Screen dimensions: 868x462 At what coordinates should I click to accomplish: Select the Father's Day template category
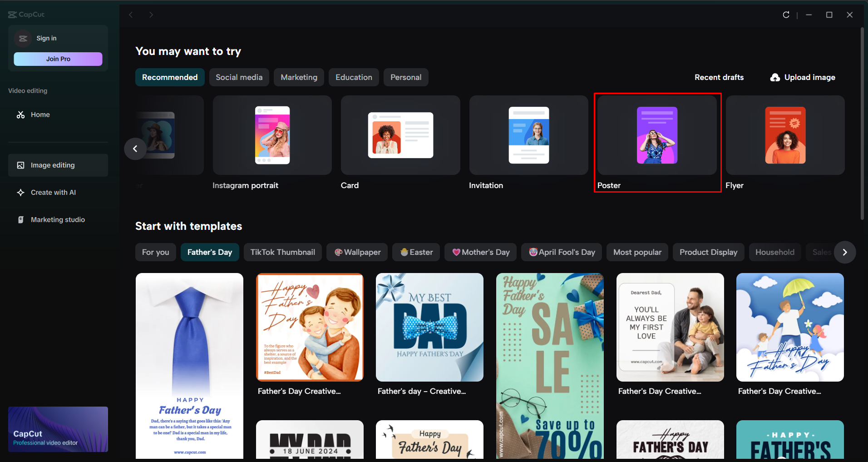(x=210, y=252)
